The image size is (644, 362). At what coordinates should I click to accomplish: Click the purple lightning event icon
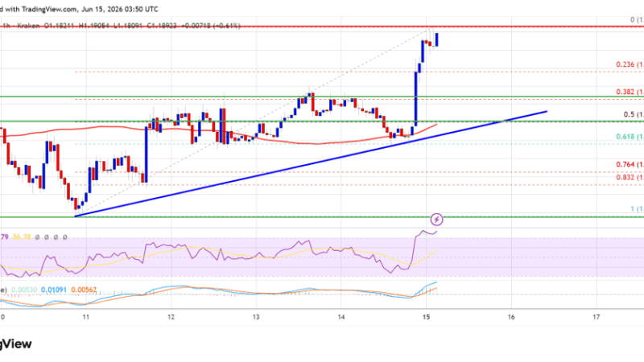(436, 220)
